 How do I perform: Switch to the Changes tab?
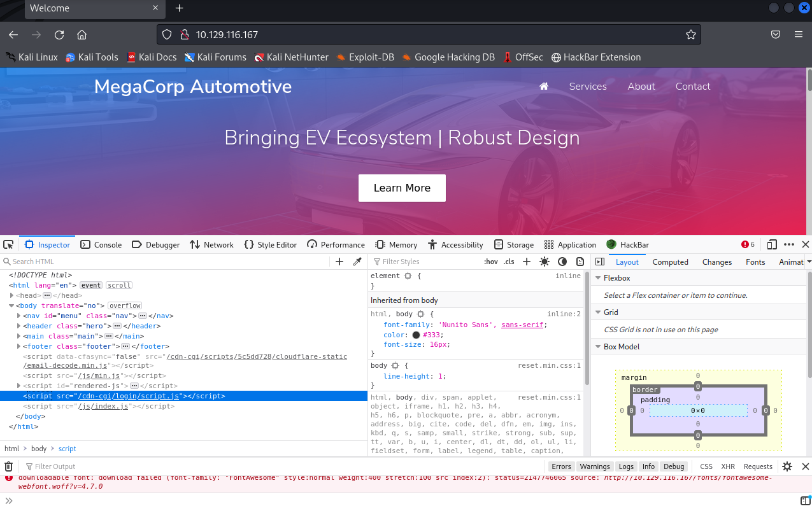click(717, 262)
